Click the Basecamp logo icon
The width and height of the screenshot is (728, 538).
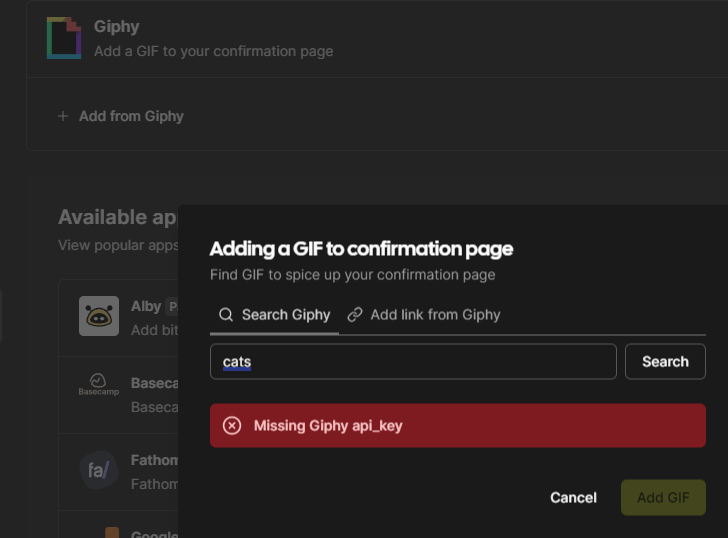coord(98,385)
